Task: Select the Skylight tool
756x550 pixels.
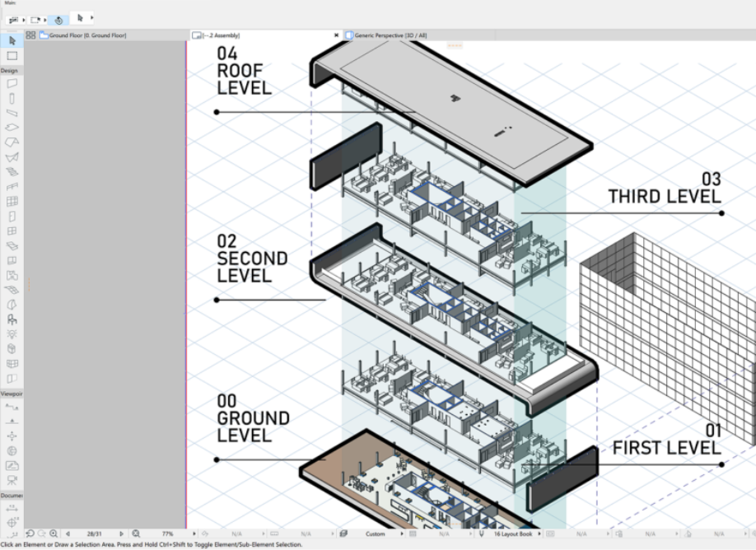Action: [12, 246]
